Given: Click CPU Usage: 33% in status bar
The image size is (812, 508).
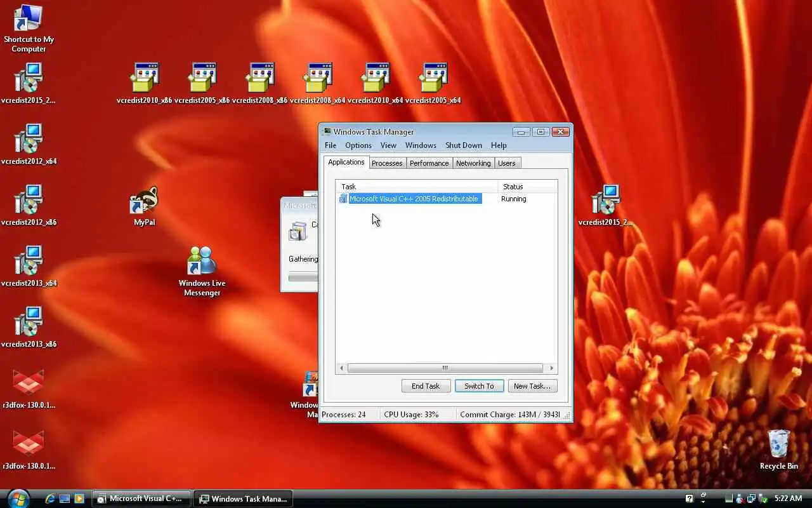Looking at the screenshot, I should tap(411, 415).
